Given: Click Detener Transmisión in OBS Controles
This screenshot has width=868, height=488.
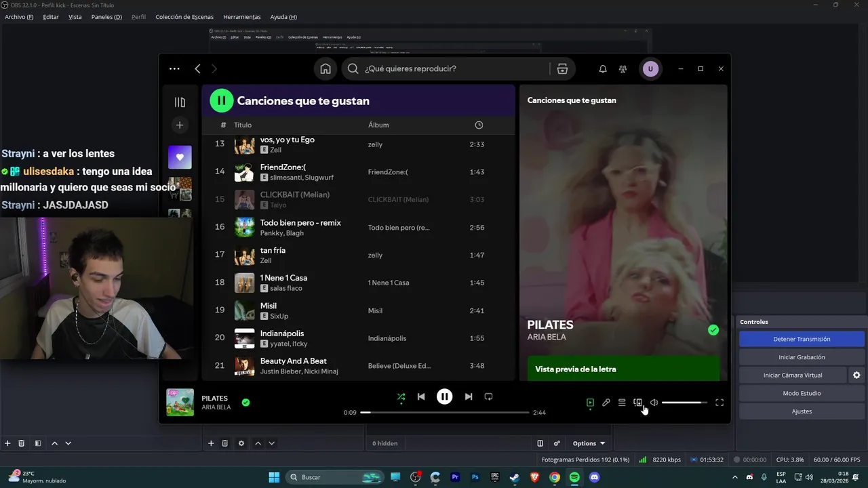Looking at the screenshot, I should pyautogui.click(x=802, y=339).
